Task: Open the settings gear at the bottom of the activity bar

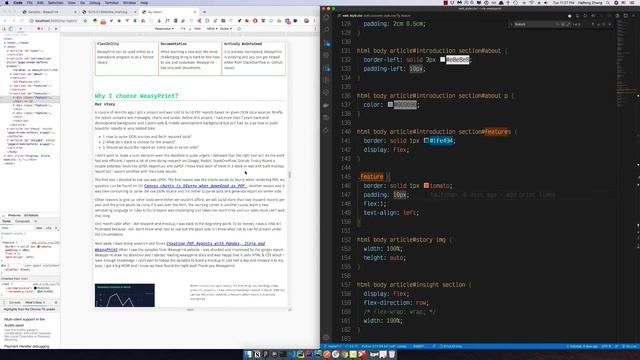Action: click(x=326, y=337)
